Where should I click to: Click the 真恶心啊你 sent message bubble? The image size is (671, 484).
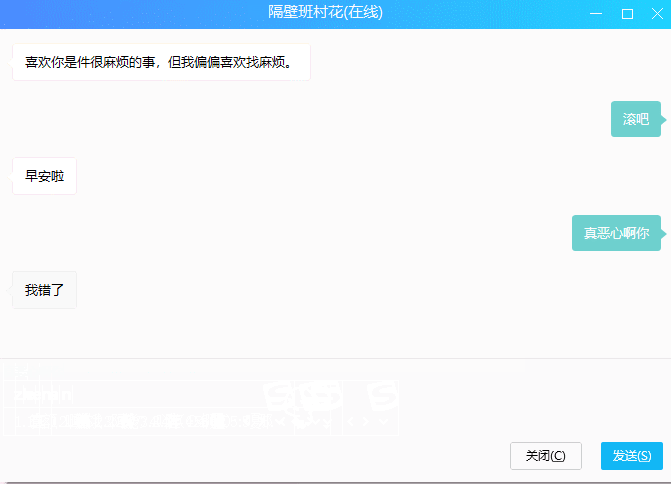click(x=616, y=233)
